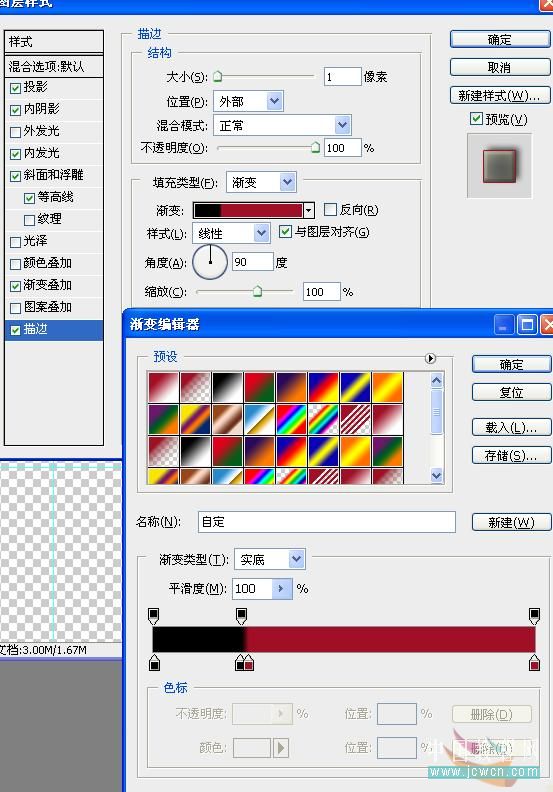
Task: Select the top-row blue-yellow-blue gradient preset
Action: 356,387
